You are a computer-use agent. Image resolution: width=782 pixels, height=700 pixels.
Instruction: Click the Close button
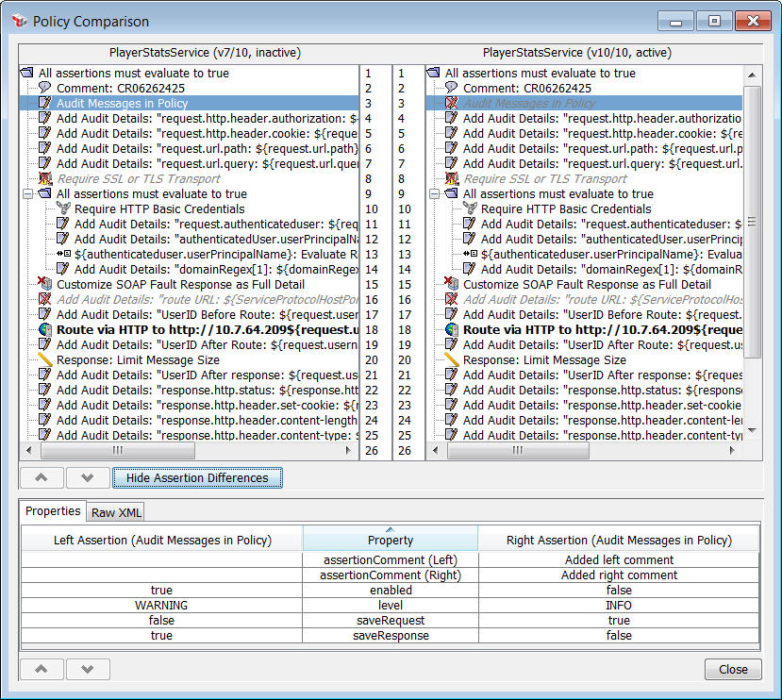coord(732,669)
